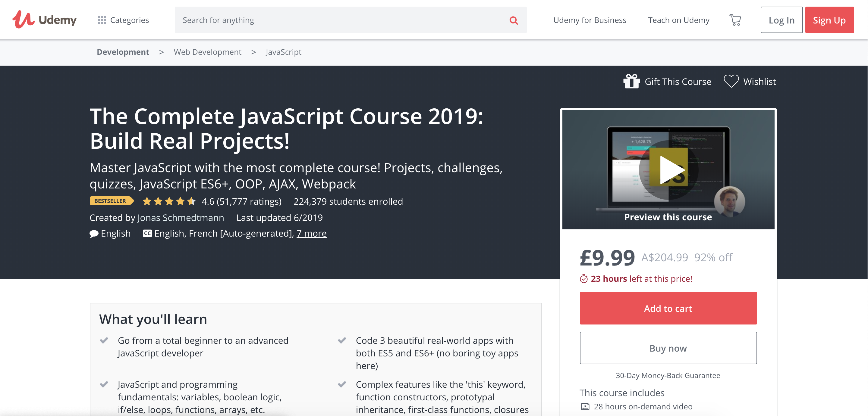This screenshot has height=416, width=868.
Task: Click the Add to cart button
Action: (668, 308)
